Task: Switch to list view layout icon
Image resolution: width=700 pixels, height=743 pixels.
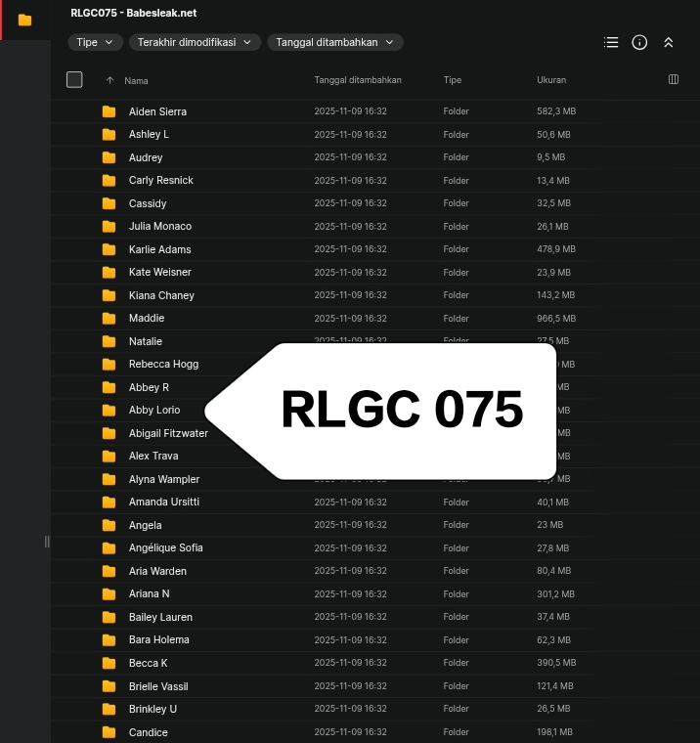Action: point(611,42)
